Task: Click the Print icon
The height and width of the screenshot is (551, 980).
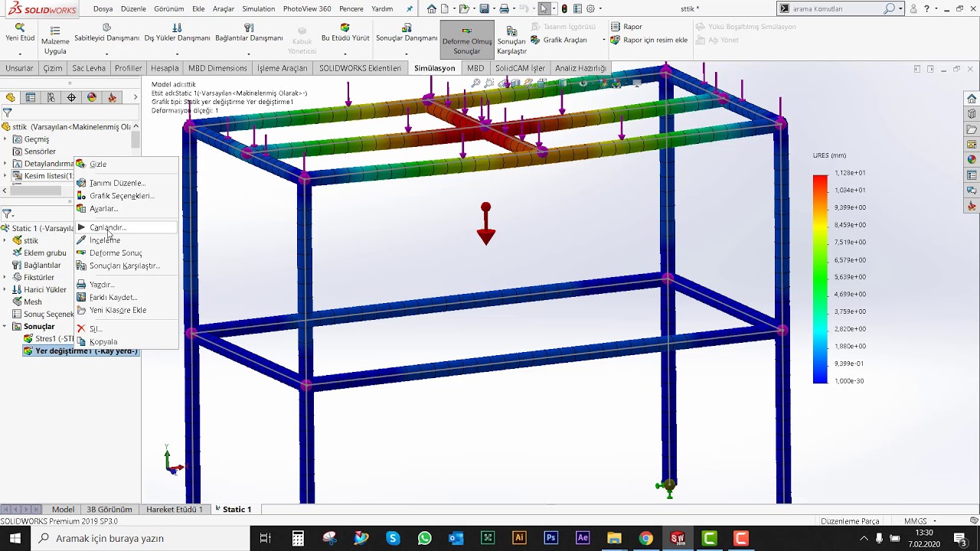Action: pos(504,9)
